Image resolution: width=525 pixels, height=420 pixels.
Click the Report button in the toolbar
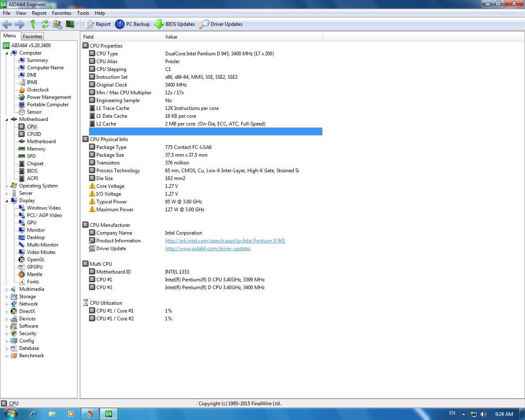98,24
